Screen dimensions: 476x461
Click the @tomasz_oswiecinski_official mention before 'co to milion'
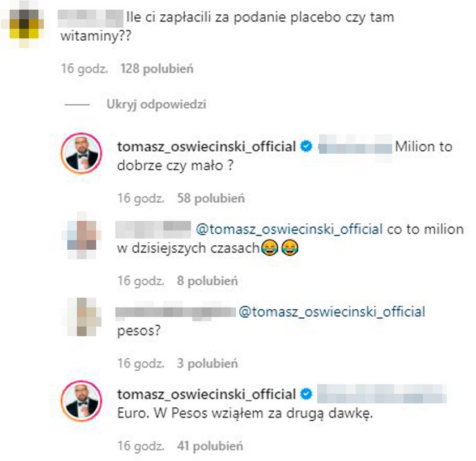[290, 229]
